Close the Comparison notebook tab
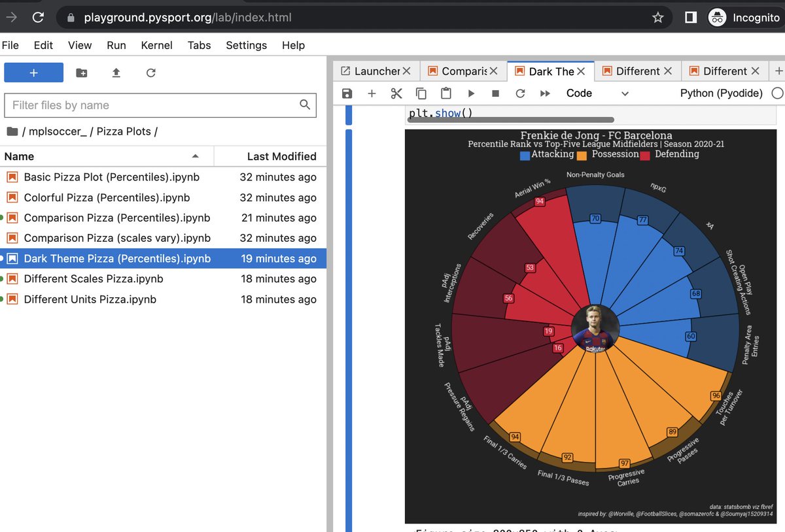Image resolution: width=785 pixels, height=532 pixels. 494,71
